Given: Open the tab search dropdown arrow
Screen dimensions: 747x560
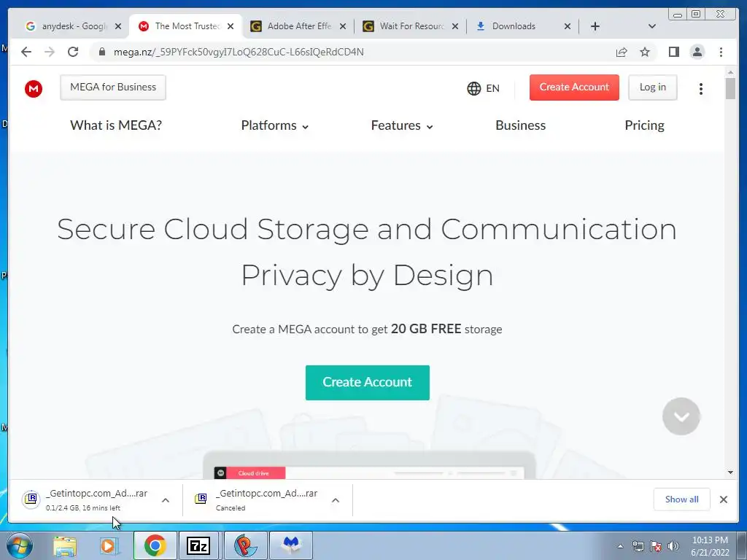Looking at the screenshot, I should click(x=652, y=26).
